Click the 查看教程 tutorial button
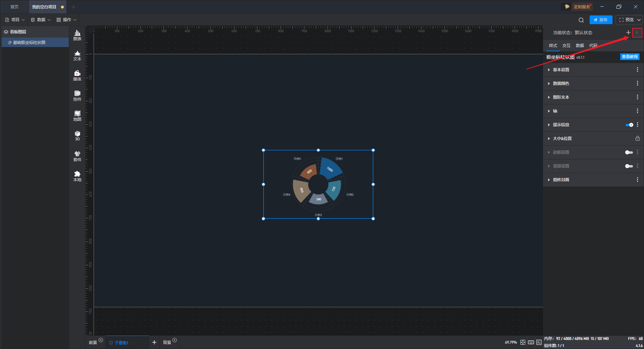Image resolution: width=644 pixels, height=349 pixels. [630, 57]
